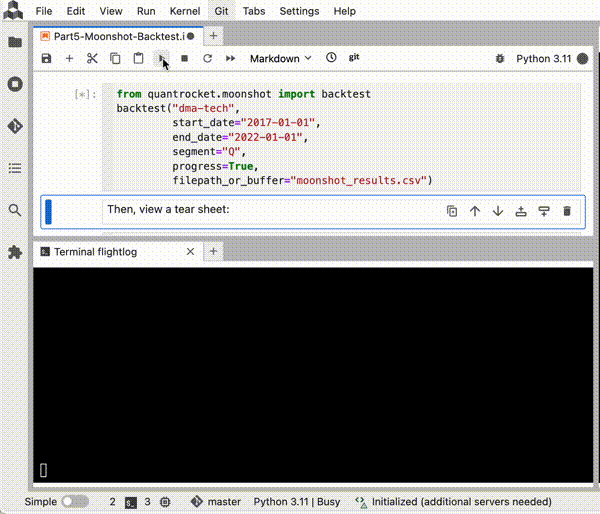Open the Help menu
Screen dimensions: 600x514
click(x=344, y=11)
